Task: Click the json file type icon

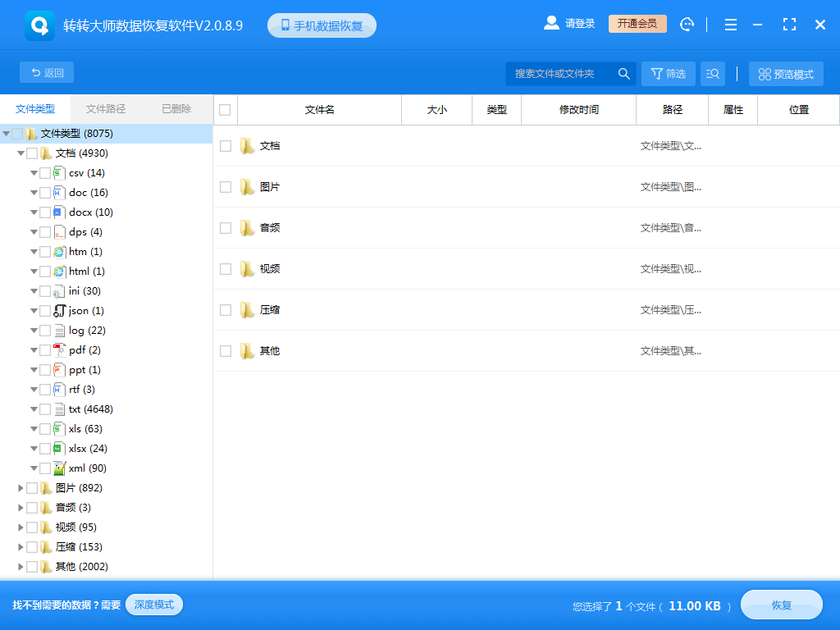Action: [59, 311]
